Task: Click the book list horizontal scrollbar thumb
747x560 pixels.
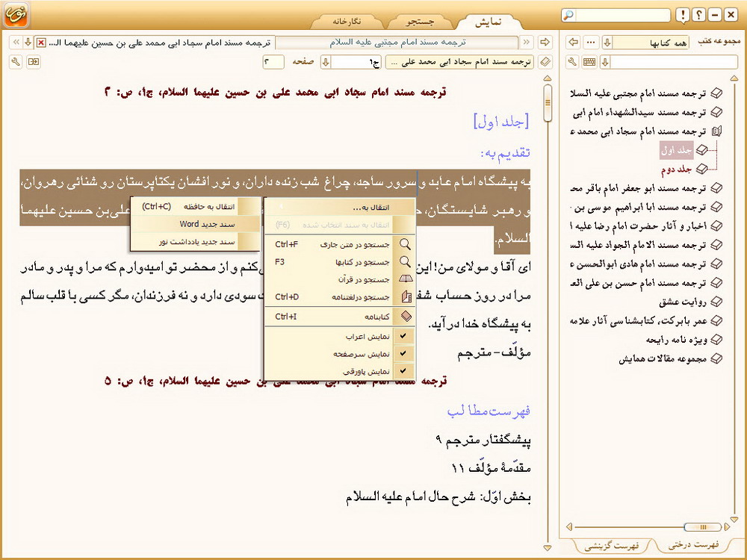Action: (702, 526)
